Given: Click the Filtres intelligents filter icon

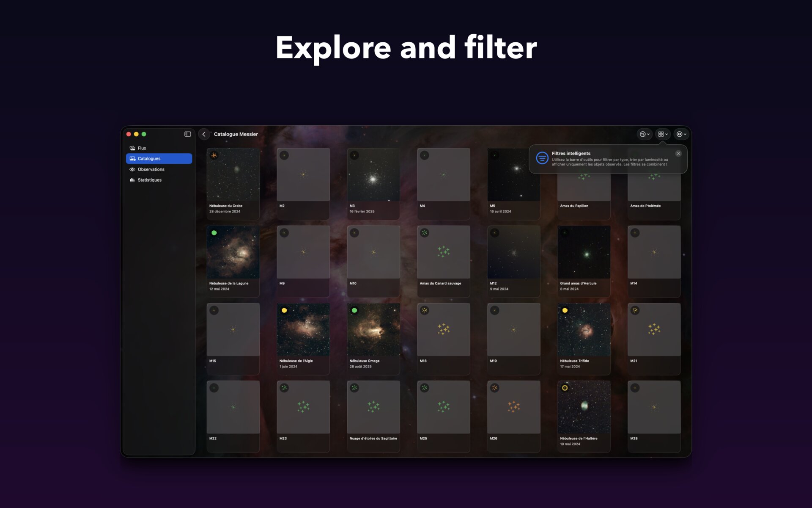Looking at the screenshot, I should [x=542, y=158].
